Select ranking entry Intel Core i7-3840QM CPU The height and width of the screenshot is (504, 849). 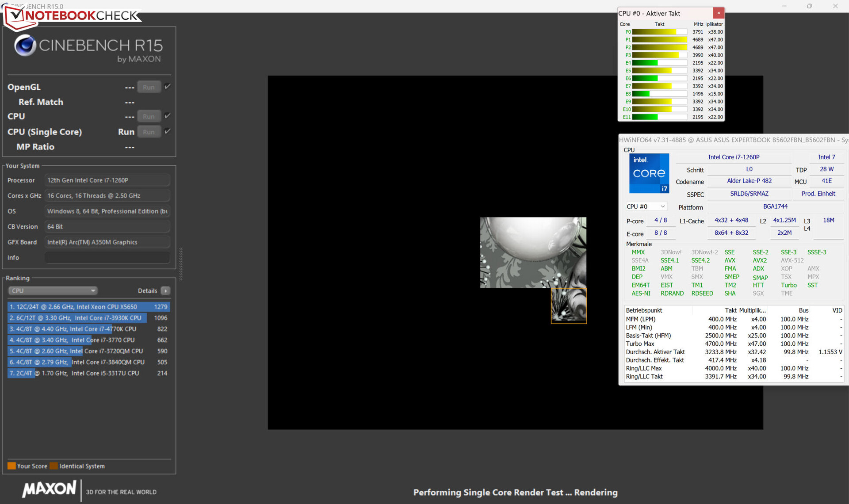pyautogui.click(x=88, y=362)
